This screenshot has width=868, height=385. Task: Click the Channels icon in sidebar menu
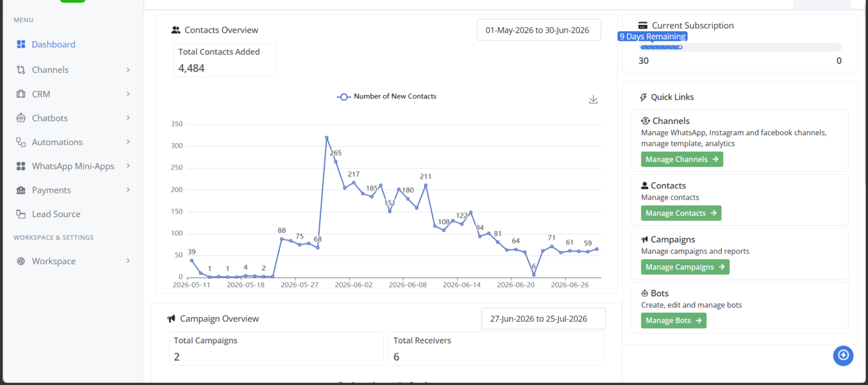click(21, 70)
